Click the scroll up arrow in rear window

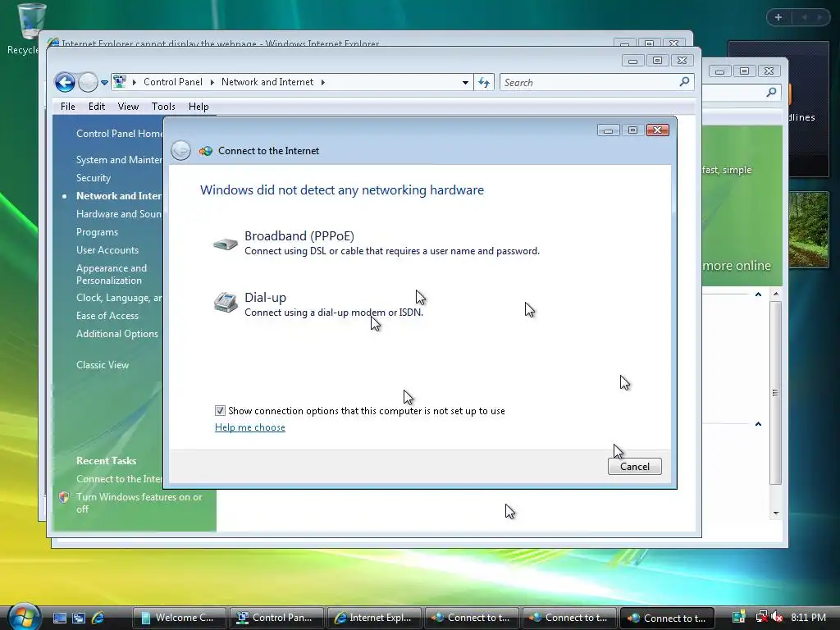coord(776,294)
